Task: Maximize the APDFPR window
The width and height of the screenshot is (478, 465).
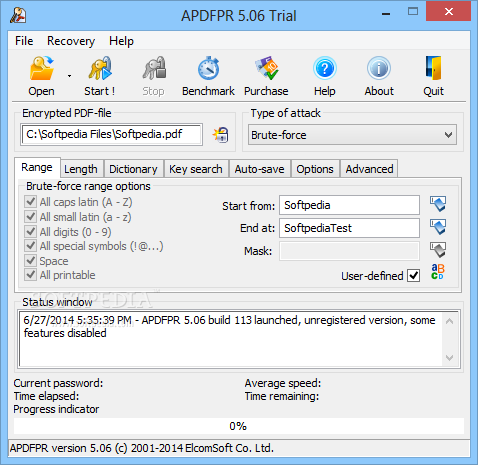Action: pyautogui.click(x=413, y=12)
